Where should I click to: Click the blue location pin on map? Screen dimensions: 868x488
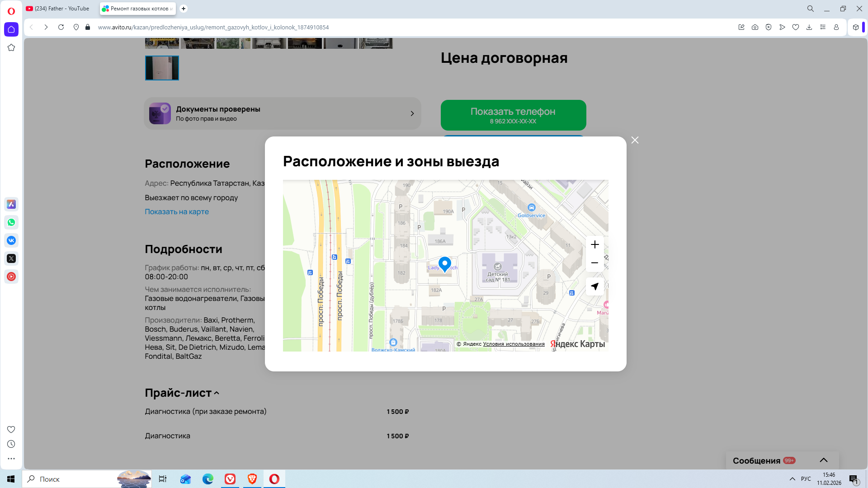(x=444, y=263)
